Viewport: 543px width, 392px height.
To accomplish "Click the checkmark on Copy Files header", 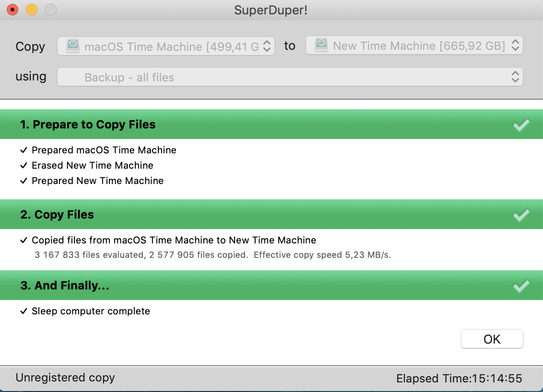I will coord(521,215).
